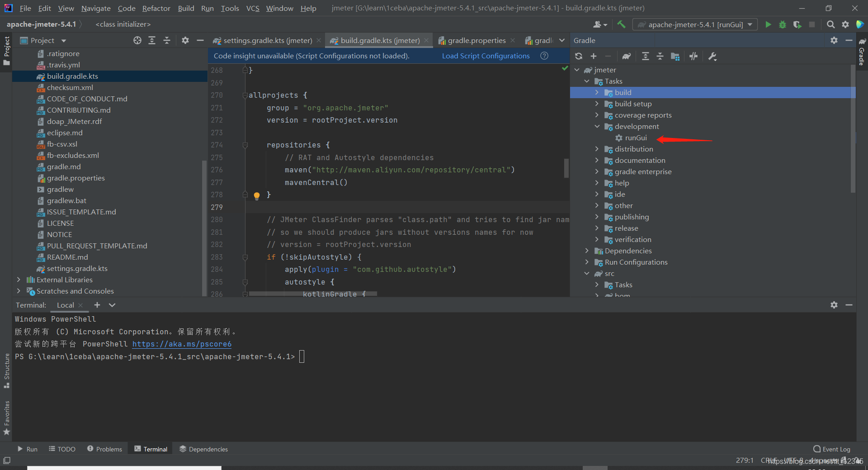This screenshot has height=470, width=868.
Task: Expand Dependencies node in Gradle panel
Action: tap(587, 251)
